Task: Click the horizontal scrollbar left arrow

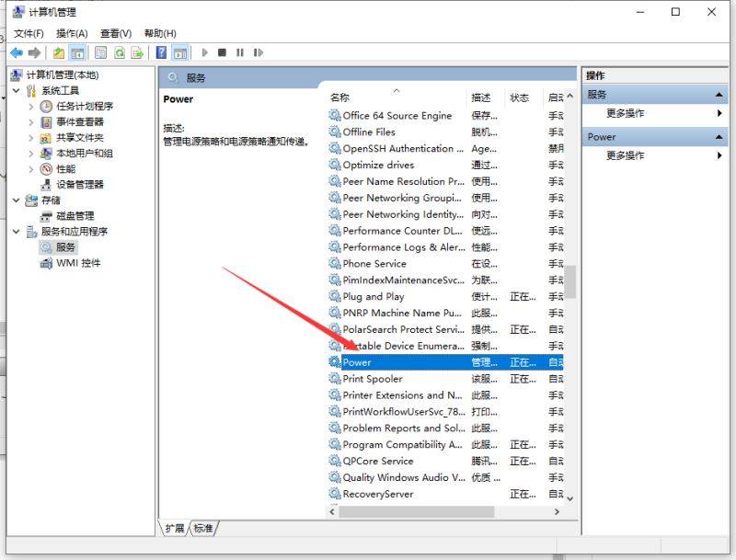Action: [x=332, y=511]
